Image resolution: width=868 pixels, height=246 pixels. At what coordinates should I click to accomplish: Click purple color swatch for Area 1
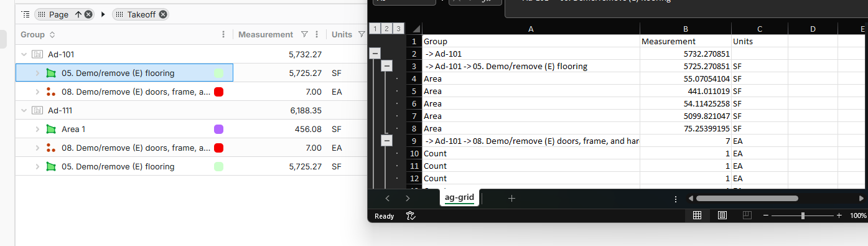pos(218,129)
